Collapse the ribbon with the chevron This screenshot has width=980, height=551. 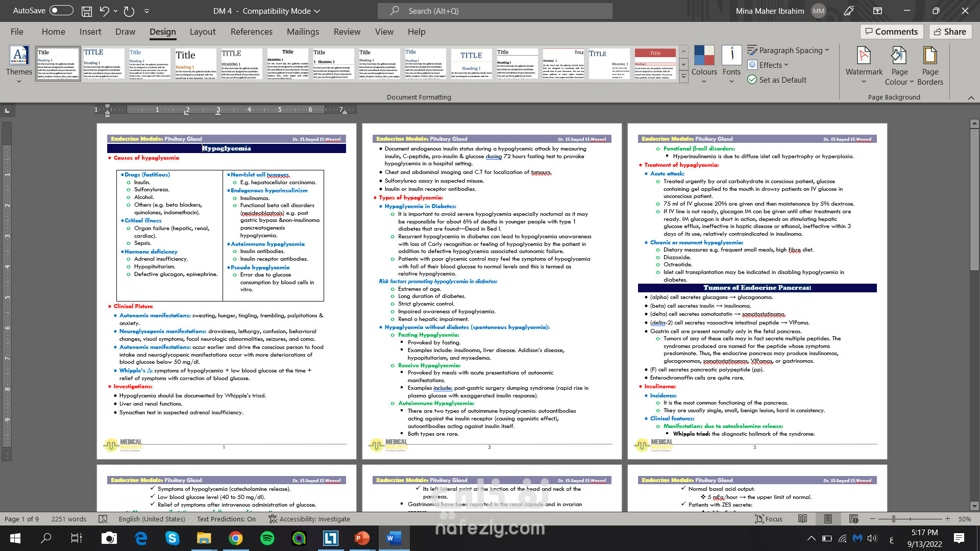pos(971,98)
